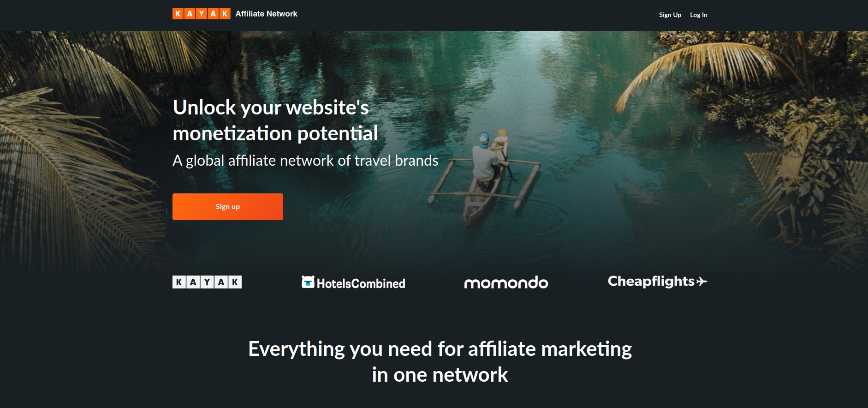Click the orange KAYAK logo in header
The height and width of the screenshot is (408, 868).
[x=201, y=14]
